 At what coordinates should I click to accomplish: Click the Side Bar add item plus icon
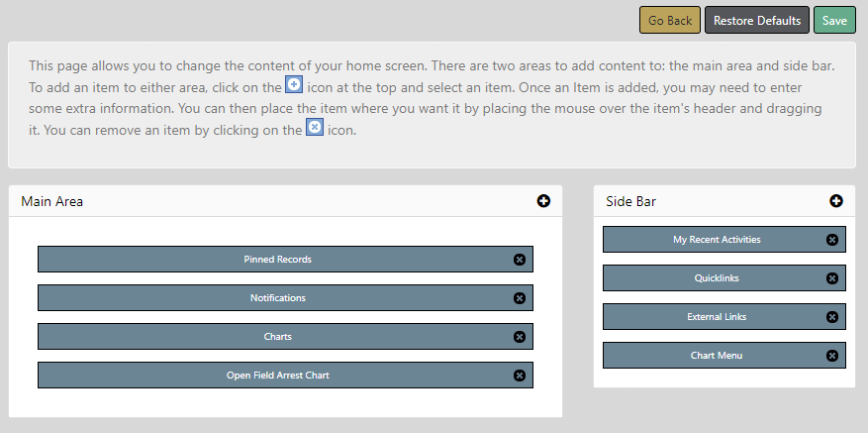pos(836,201)
